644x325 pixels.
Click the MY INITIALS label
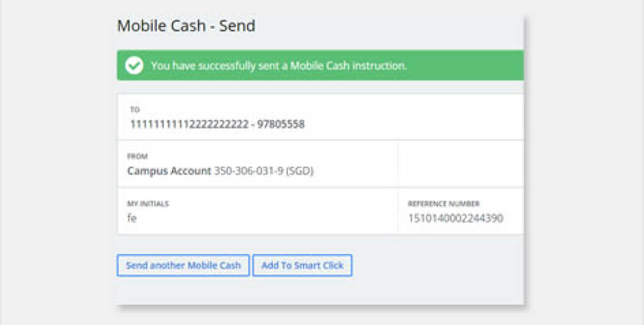(148, 204)
